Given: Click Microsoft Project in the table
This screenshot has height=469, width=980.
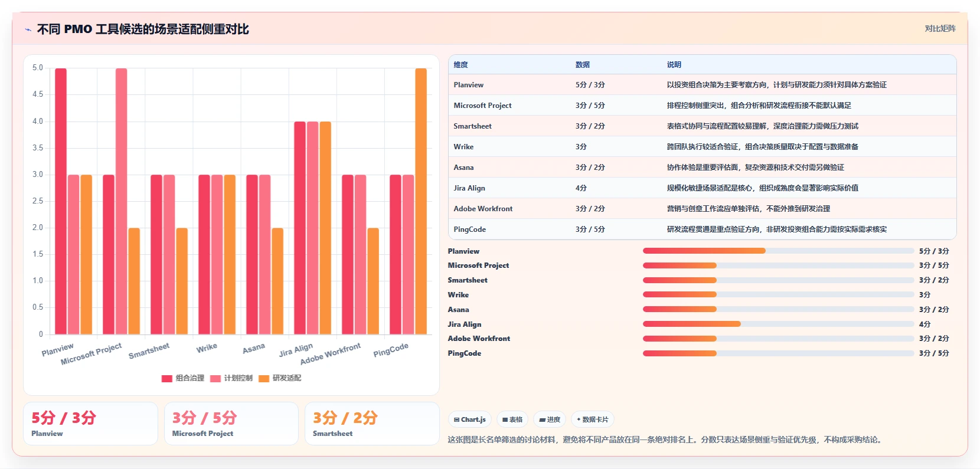Looking at the screenshot, I should (482, 106).
